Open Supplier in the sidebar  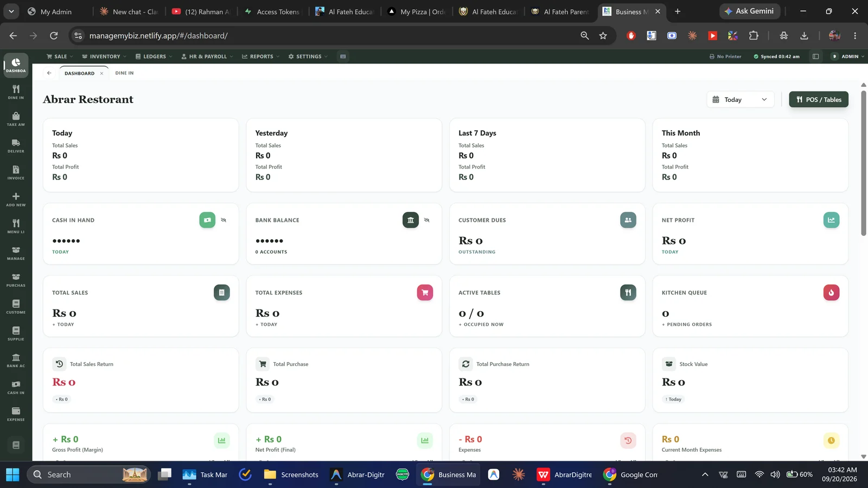coord(16,333)
